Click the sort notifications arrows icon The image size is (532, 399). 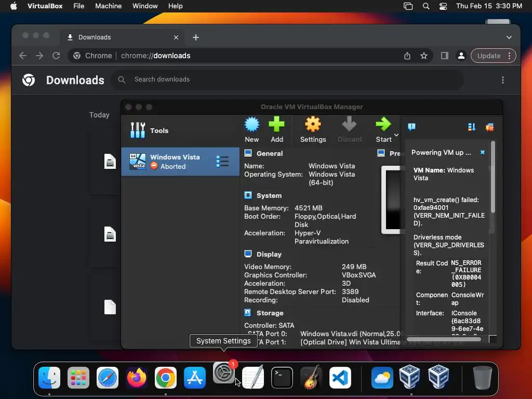click(x=472, y=127)
